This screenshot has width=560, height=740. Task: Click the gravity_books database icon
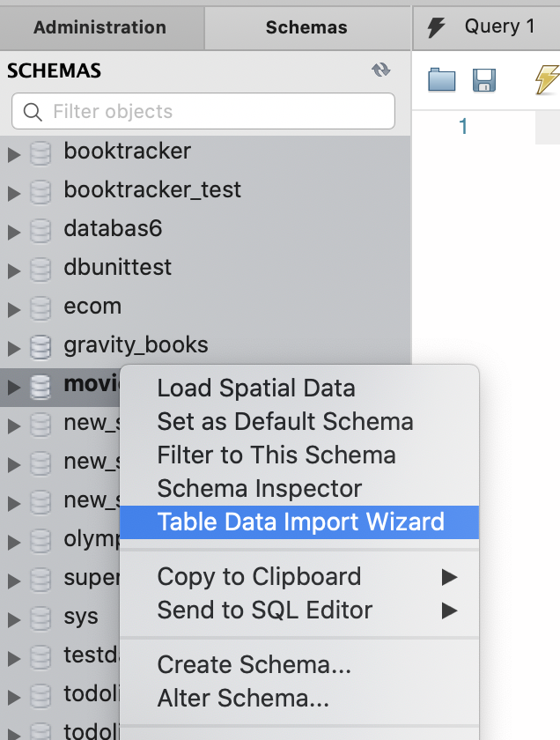pyautogui.click(x=41, y=346)
